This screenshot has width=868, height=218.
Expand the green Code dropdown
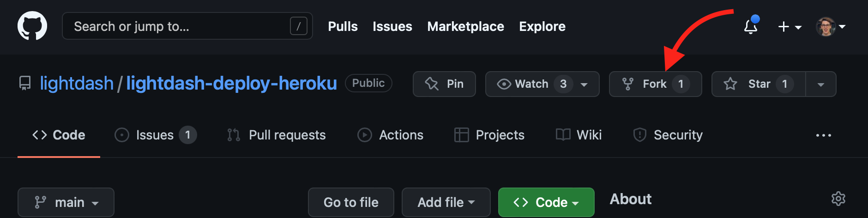point(546,202)
